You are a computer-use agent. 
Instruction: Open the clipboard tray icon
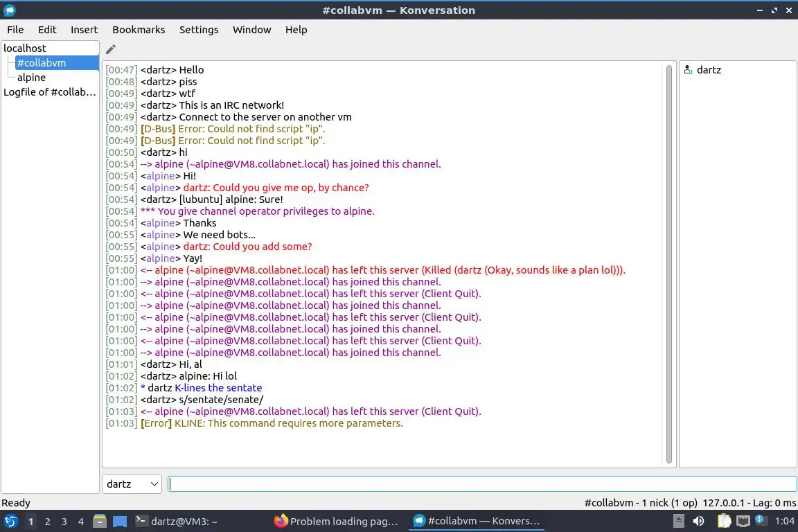724,522
